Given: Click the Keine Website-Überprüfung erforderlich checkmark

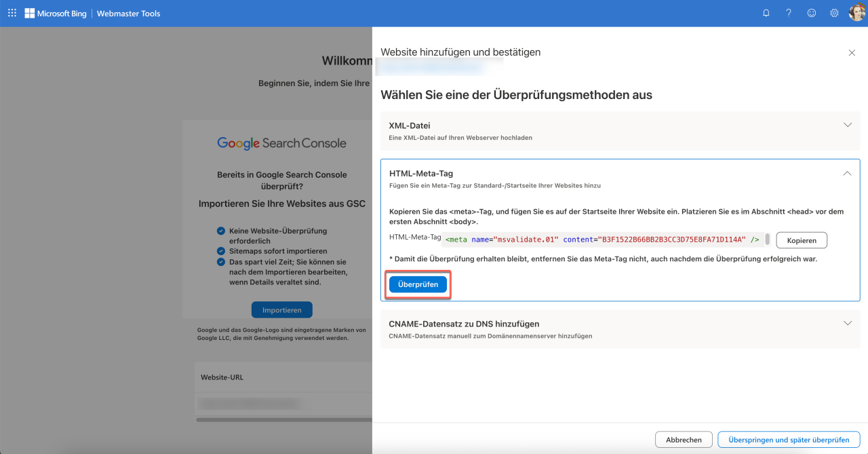Looking at the screenshot, I should (x=221, y=231).
